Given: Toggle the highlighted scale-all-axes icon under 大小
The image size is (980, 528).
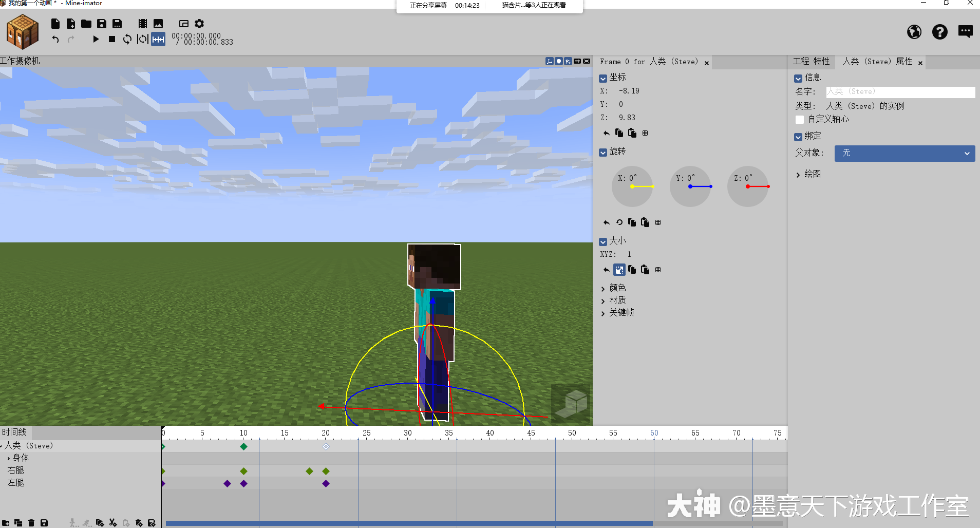Looking at the screenshot, I should click(x=619, y=270).
